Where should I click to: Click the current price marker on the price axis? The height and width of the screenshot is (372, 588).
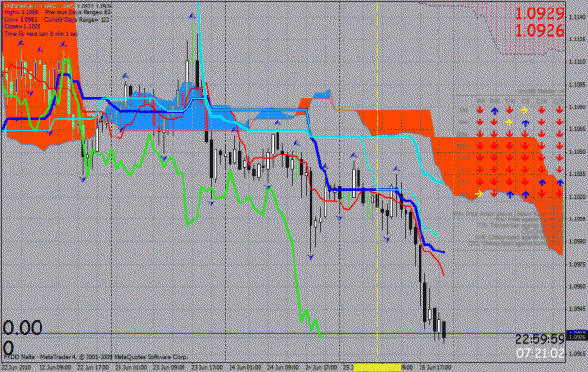pos(577,335)
